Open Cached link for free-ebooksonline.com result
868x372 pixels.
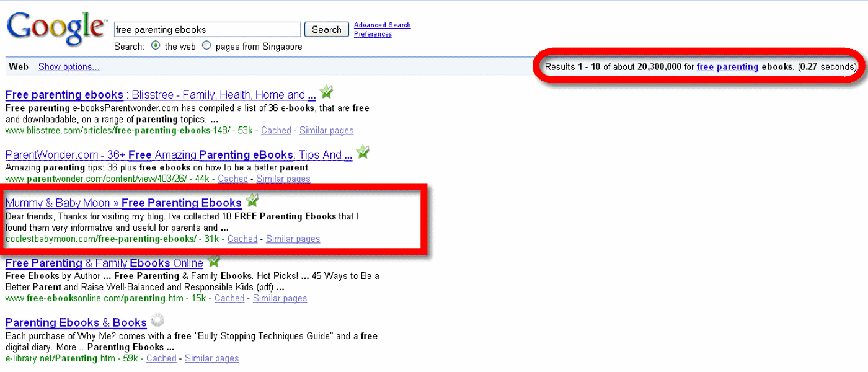pyautogui.click(x=229, y=298)
